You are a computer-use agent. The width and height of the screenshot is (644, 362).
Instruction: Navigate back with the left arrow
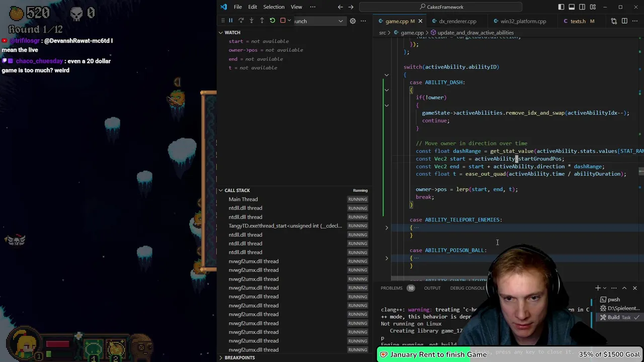[x=341, y=7]
